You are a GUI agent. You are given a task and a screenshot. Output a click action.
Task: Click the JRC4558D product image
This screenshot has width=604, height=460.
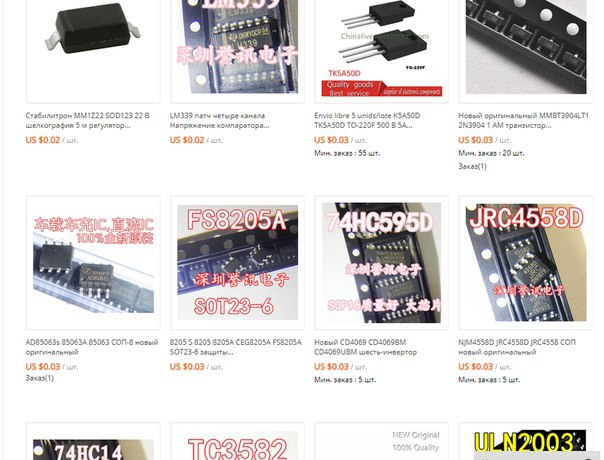(x=526, y=263)
